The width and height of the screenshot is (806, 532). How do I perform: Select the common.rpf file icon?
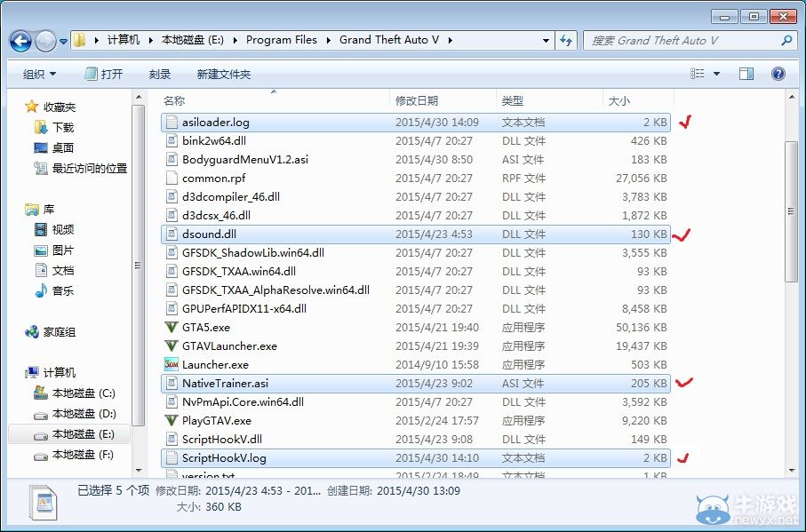pos(172,179)
